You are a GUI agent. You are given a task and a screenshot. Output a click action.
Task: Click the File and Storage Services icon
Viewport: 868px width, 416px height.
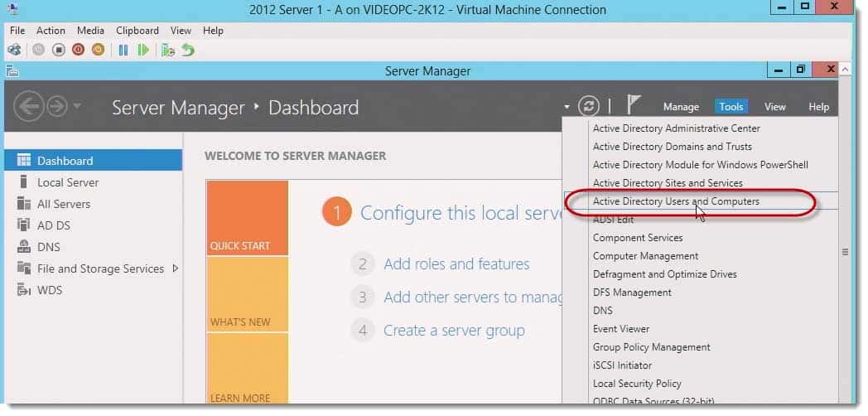(24, 268)
